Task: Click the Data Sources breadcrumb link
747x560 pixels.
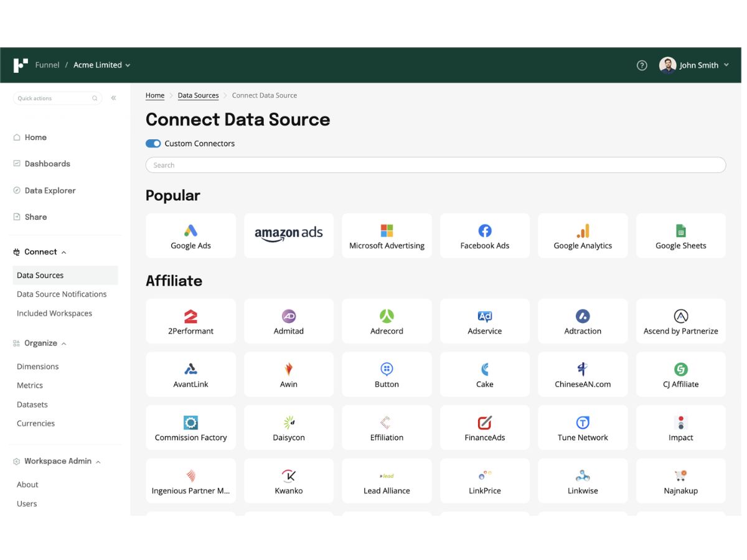Action: (198, 96)
